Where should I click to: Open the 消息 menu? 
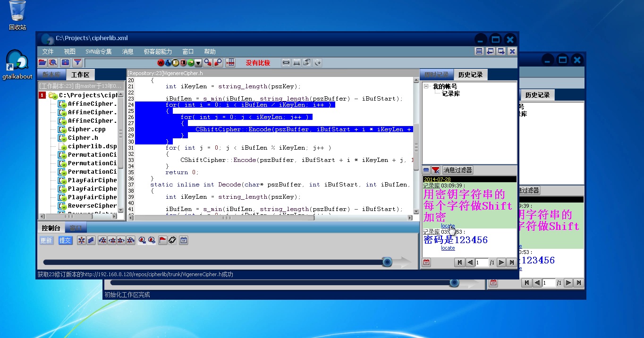128,51
